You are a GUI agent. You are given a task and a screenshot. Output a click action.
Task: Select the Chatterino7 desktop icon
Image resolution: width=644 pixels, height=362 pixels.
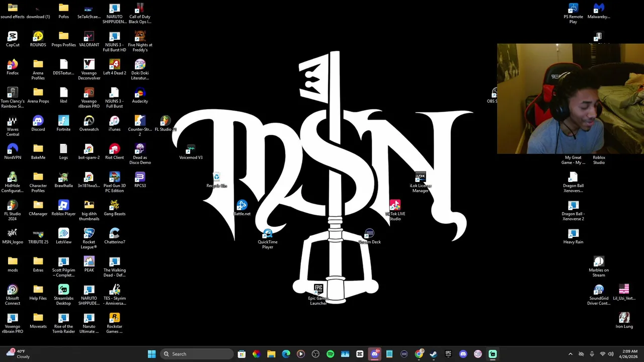point(115,236)
